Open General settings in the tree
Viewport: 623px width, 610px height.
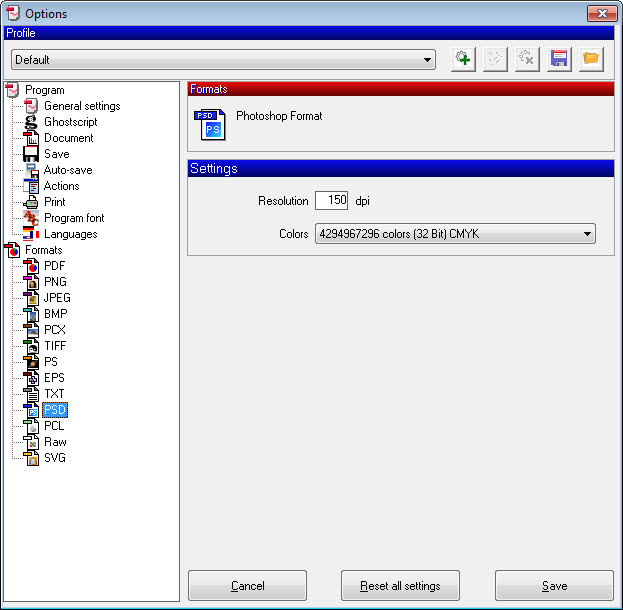click(x=82, y=106)
